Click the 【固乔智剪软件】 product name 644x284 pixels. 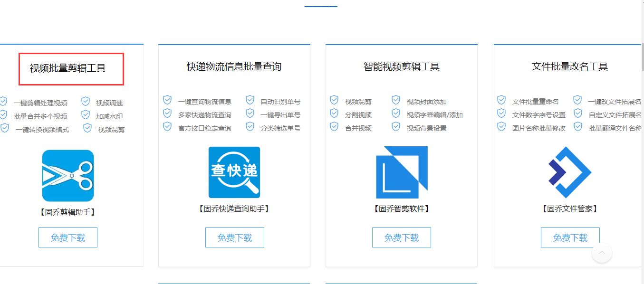402,208
